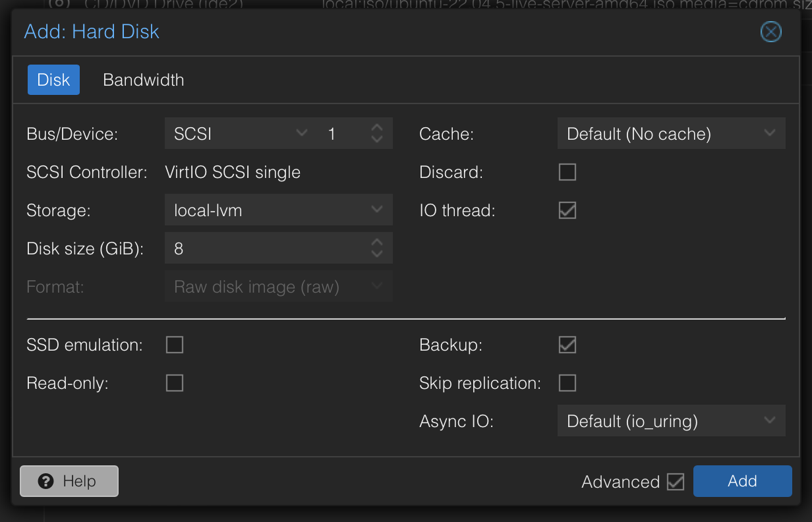Viewport: 812px width, 522px height.
Task: Increase disk size with up arrow
Action: 377,243
